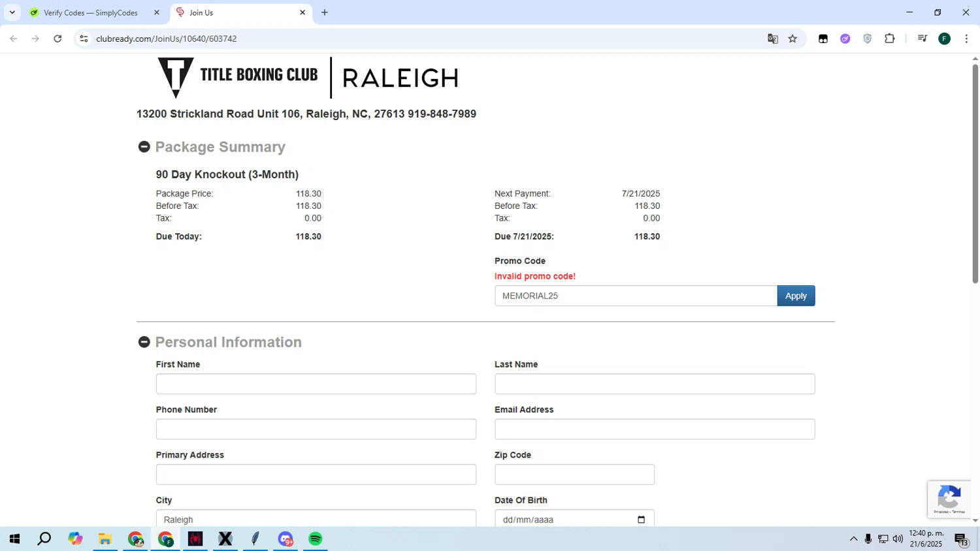
Task: Click the page vertical scrollbar thumb
Action: coord(975,173)
